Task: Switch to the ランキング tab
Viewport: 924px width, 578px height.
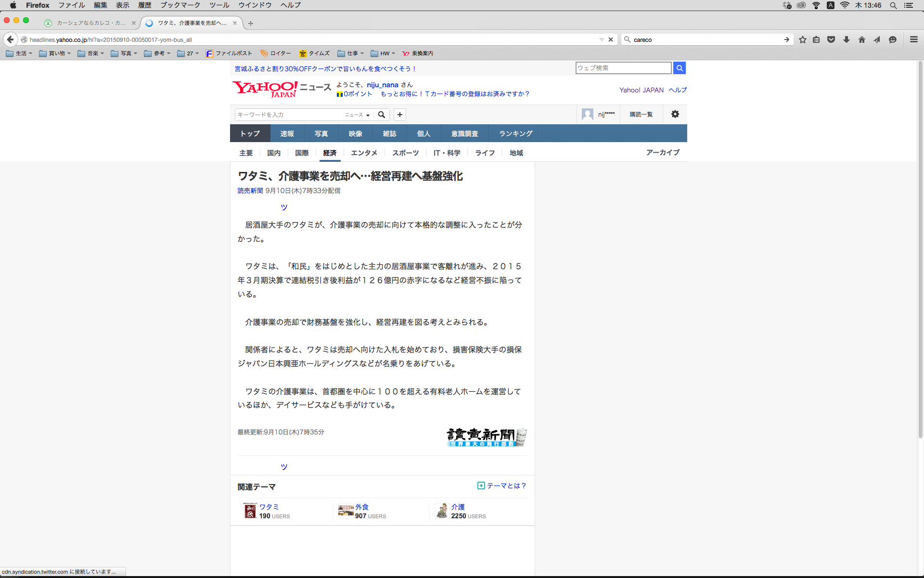Action: point(515,133)
